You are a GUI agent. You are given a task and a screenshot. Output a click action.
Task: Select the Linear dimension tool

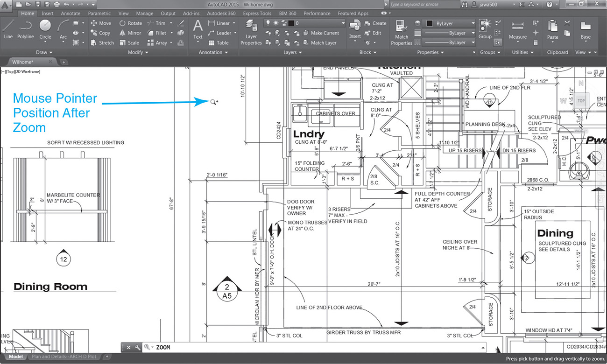click(x=219, y=23)
